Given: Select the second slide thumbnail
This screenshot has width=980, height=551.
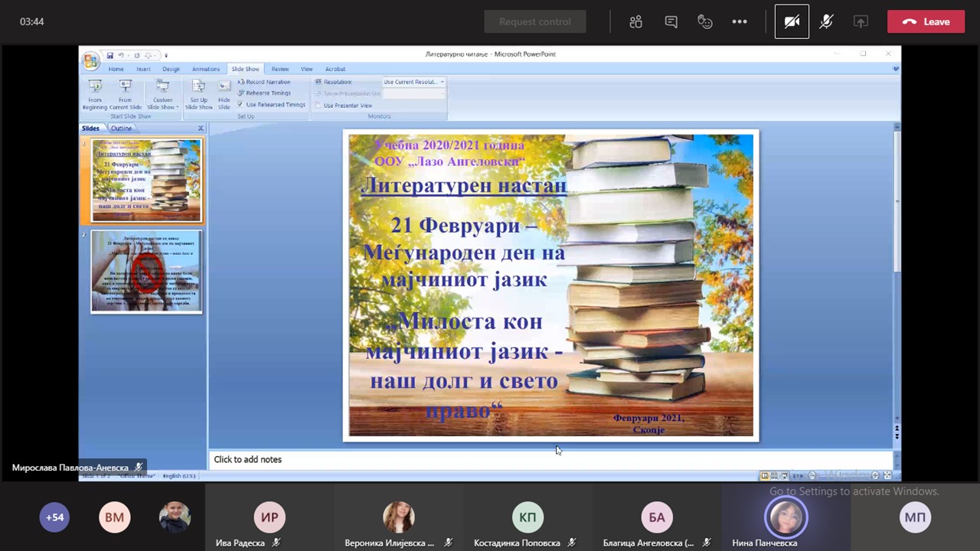Looking at the screenshot, I should click(x=146, y=272).
